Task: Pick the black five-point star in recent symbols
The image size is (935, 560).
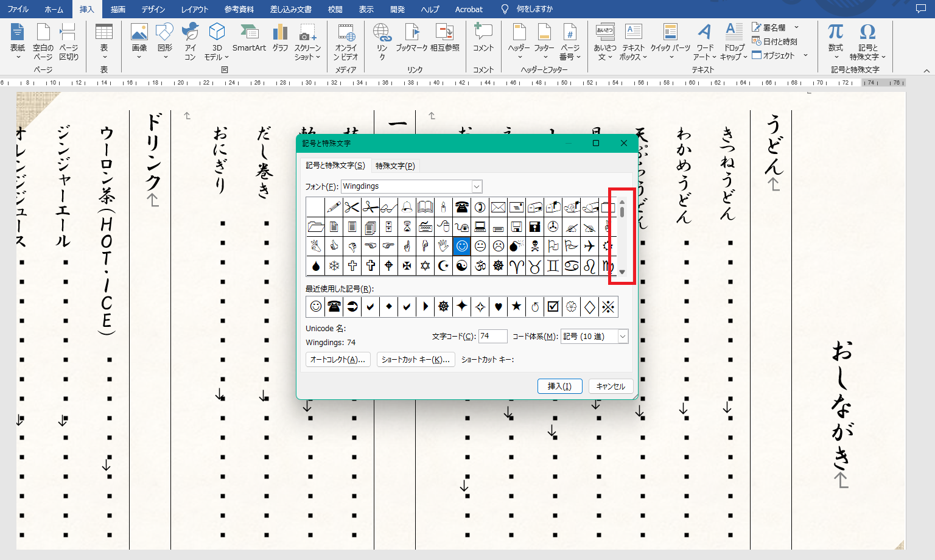Action: pos(516,307)
